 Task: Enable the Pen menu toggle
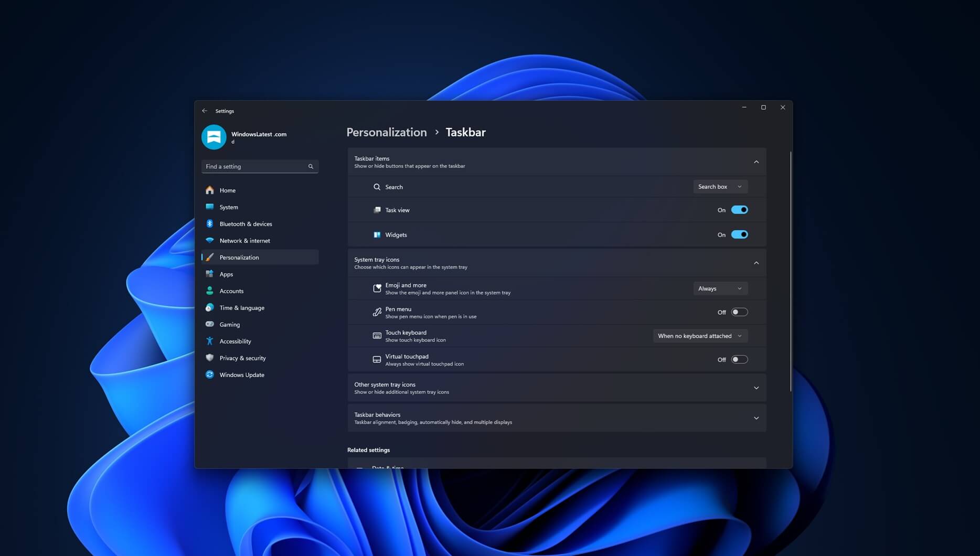[x=740, y=312]
